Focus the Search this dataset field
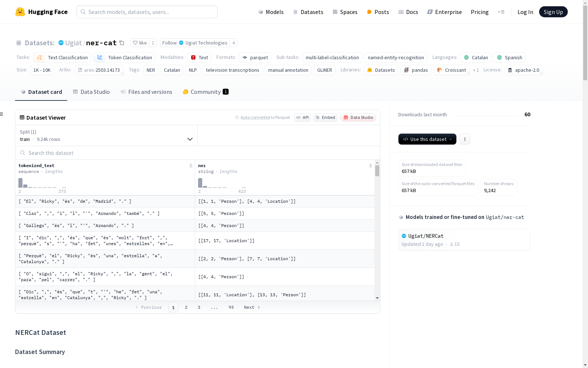The width and height of the screenshot is (588, 368). pos(198,153)
